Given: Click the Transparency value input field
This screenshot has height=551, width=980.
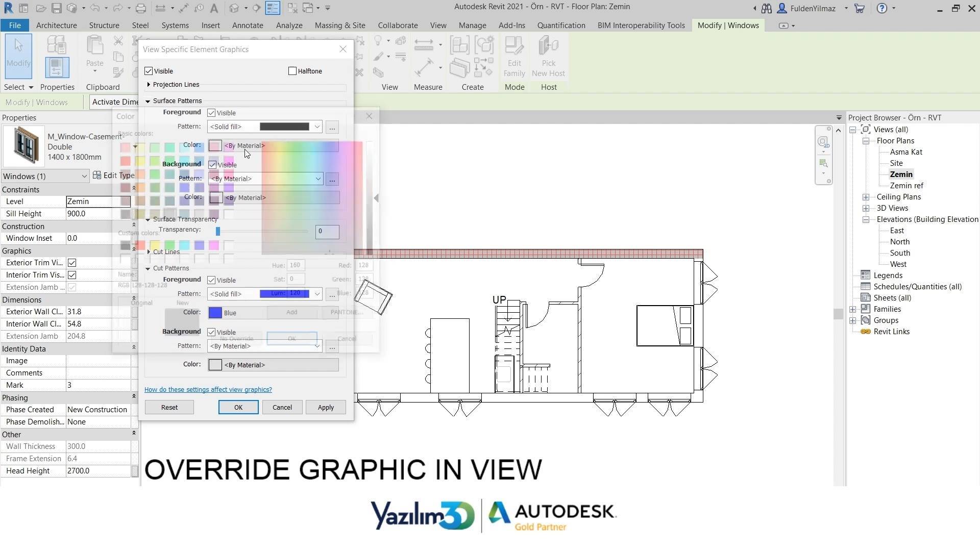Looking at the screenshot, I should point(327,232).
